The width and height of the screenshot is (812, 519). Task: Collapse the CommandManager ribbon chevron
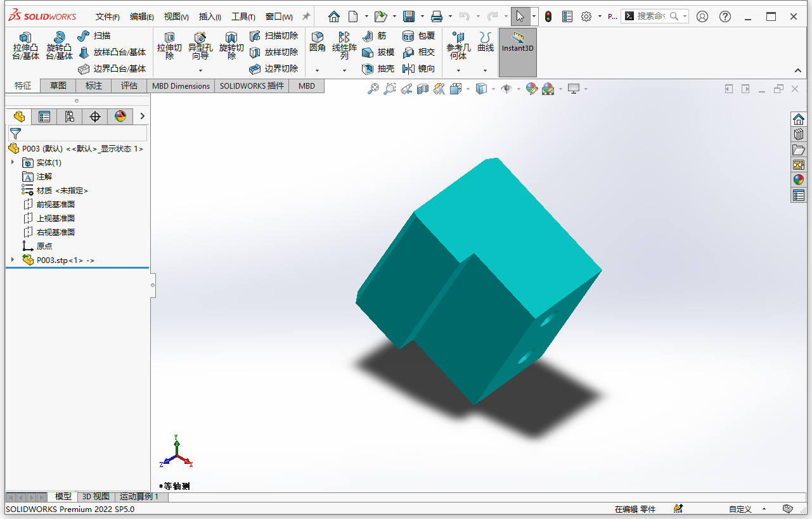(798, 70)
